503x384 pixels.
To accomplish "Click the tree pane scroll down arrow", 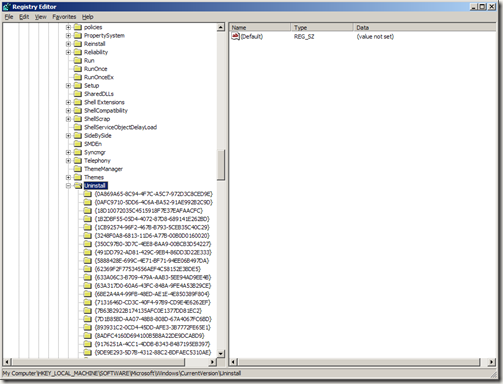I will tap(221, 353).
